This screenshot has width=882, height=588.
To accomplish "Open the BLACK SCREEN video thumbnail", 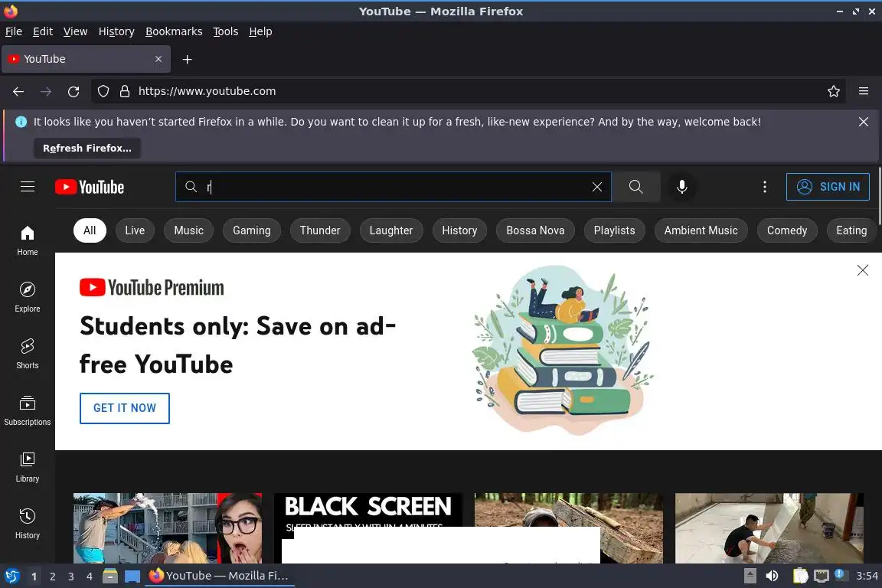I will tap(368, 528).
